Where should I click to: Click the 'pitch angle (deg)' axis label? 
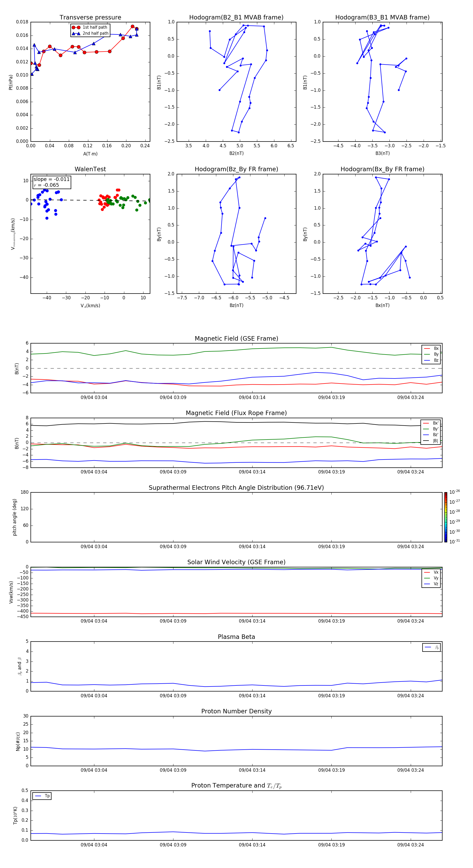coord(14,517)
